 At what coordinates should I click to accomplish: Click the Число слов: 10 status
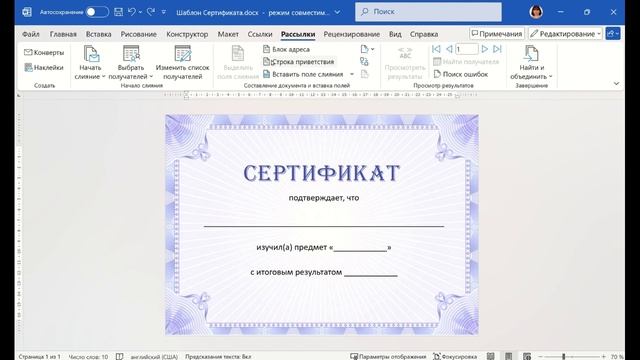coord(88,356)
